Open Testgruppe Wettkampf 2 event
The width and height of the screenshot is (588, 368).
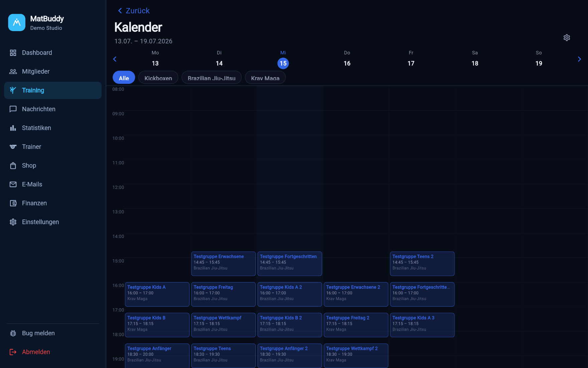pos(356,356)
